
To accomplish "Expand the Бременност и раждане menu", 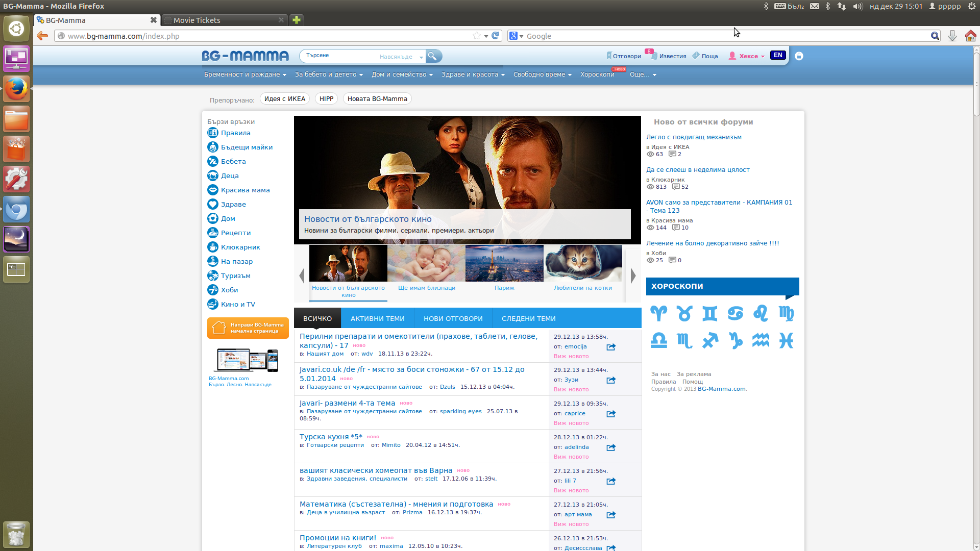I will click(x=245, y=74).
